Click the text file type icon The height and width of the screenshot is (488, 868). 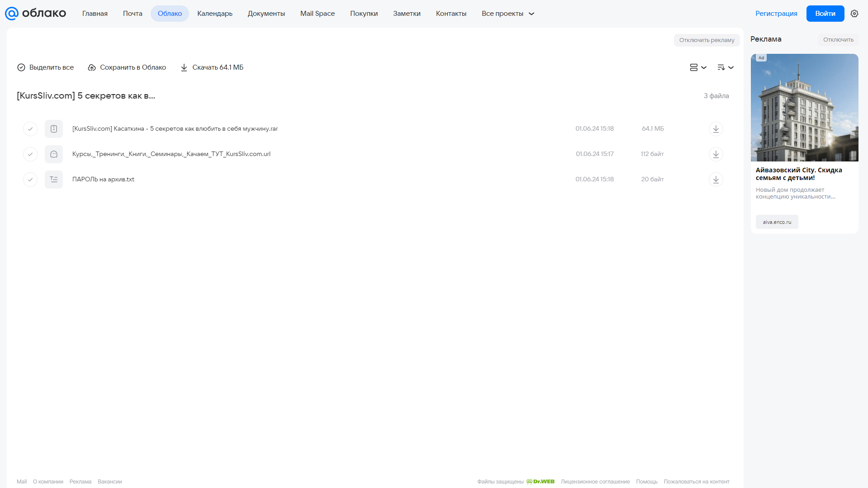pos(54,180)
